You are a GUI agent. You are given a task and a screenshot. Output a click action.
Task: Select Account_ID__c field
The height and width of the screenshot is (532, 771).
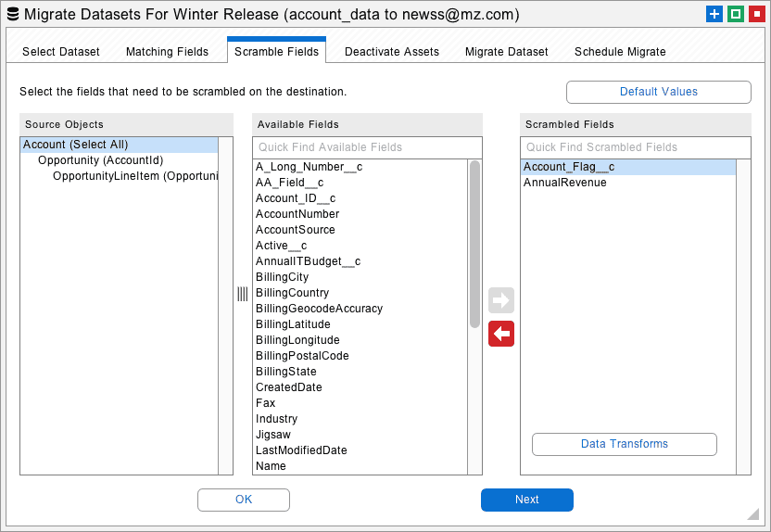point(360,198)
